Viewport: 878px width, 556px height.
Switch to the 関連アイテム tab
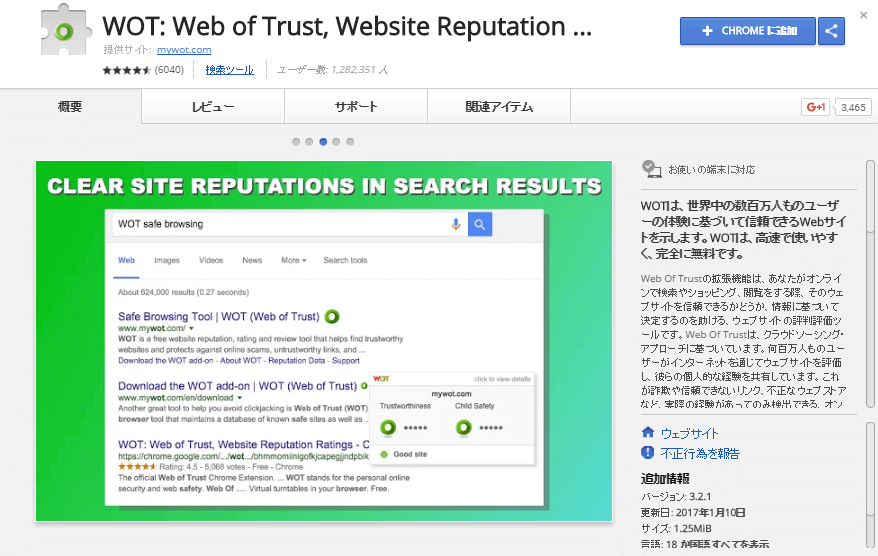pyautogui.click(x=499, y=106)
